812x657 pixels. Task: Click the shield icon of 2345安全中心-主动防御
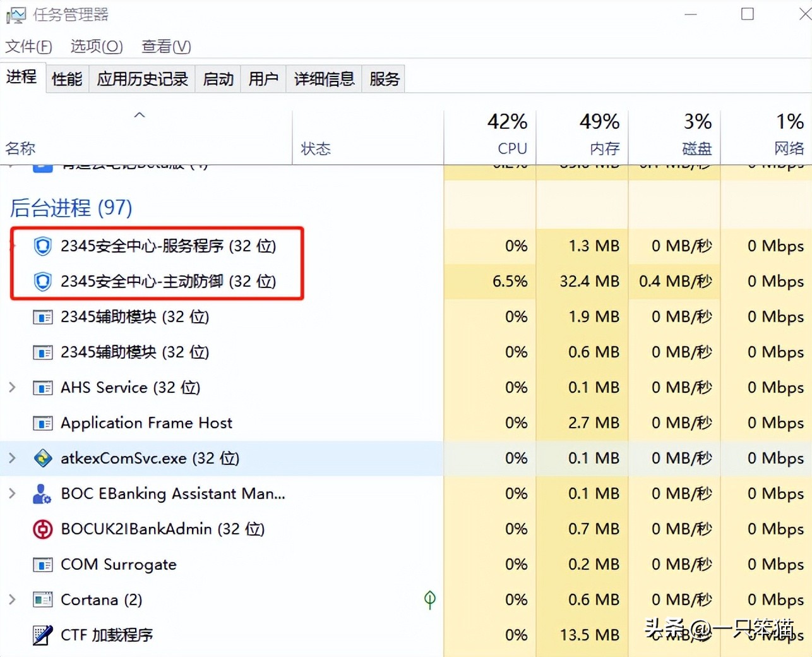point(42,282)
